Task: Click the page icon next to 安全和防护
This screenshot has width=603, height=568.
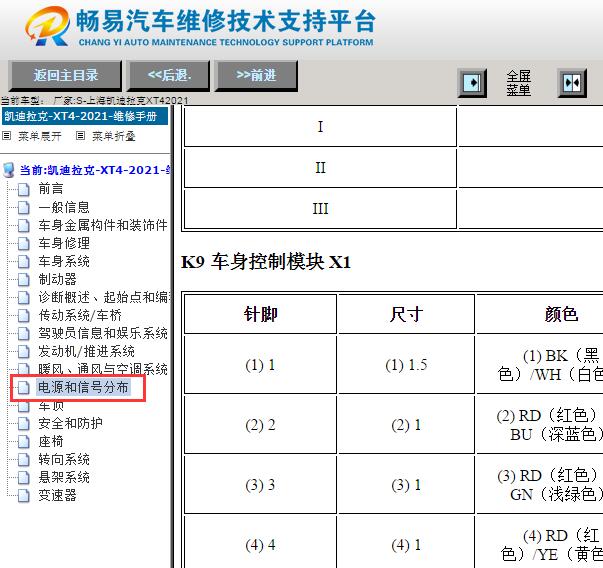Action: (x=24, y=423)
